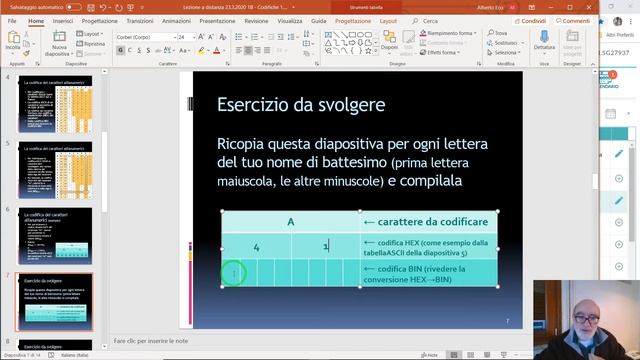Viewport: 640px width, 360px height.
Task: Click the Sostituisci replace button
Action: (x=506, y=43)
